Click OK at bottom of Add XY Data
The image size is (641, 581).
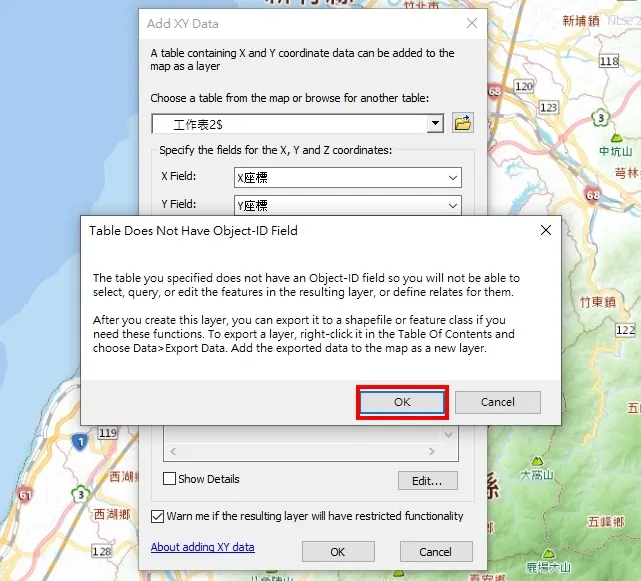338,552
